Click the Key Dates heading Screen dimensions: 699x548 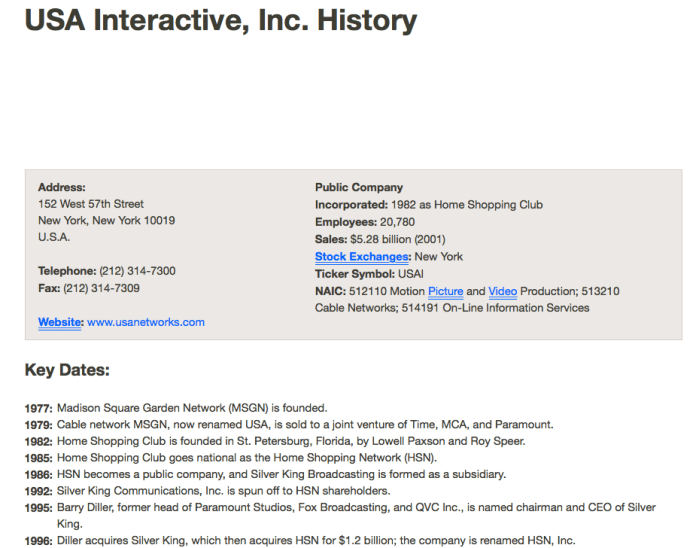click(67, 371)
